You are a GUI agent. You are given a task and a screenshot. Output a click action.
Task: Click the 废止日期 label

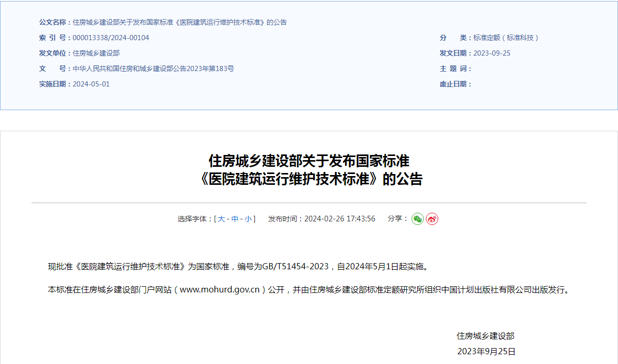[456, 84]
